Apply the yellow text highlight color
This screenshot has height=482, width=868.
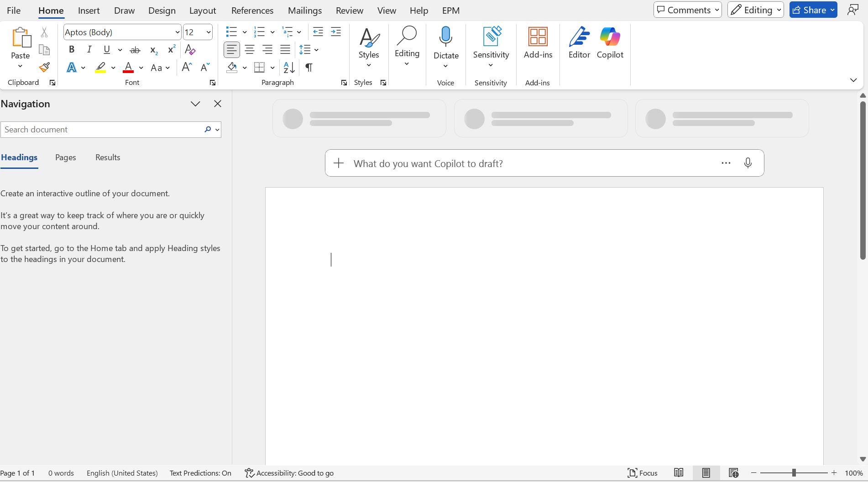coord(100,68)
